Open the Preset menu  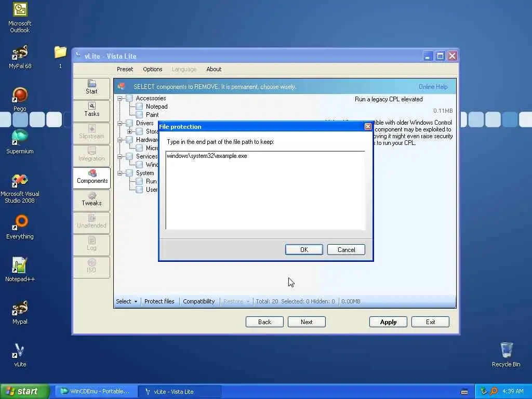click(125, 69)
